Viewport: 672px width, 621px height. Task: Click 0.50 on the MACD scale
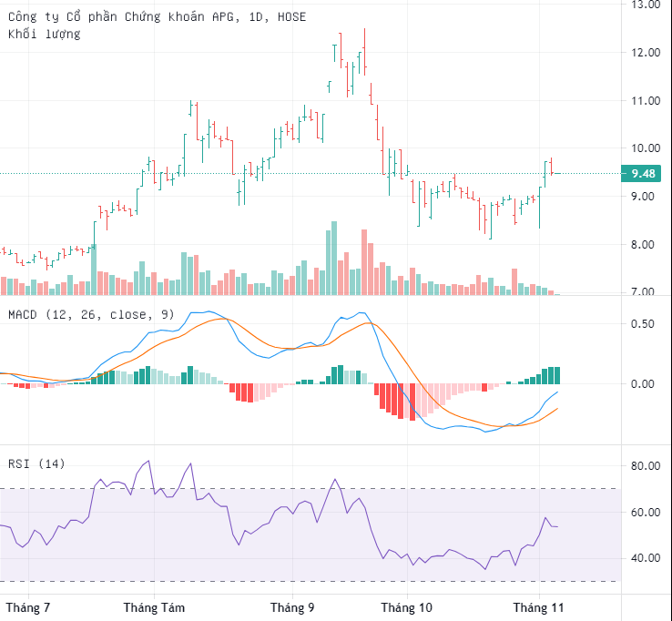pos(645,323)
